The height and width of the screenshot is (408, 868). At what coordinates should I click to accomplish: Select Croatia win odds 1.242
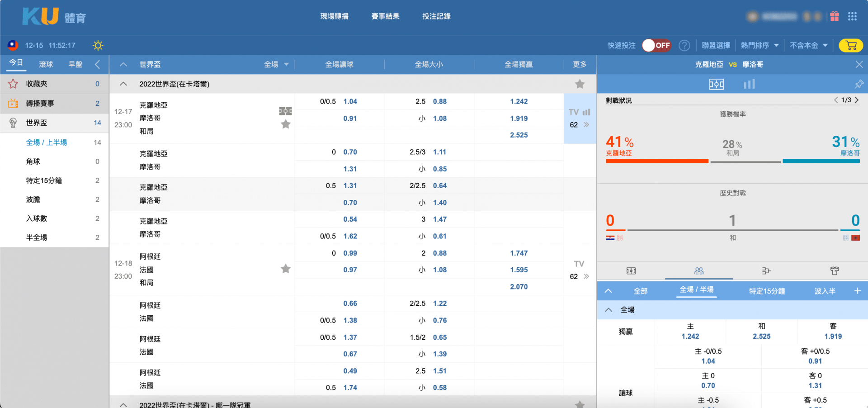pos(519,102)
